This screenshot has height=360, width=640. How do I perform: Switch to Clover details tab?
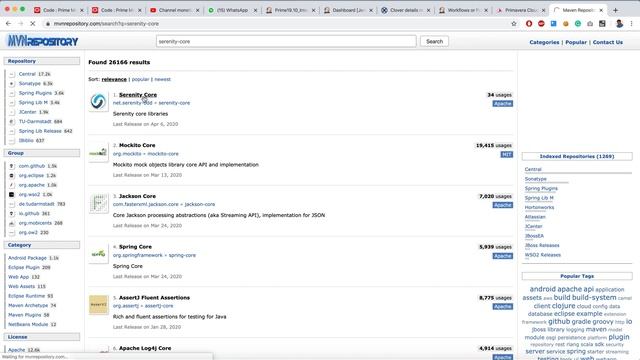tap(406, 10)
